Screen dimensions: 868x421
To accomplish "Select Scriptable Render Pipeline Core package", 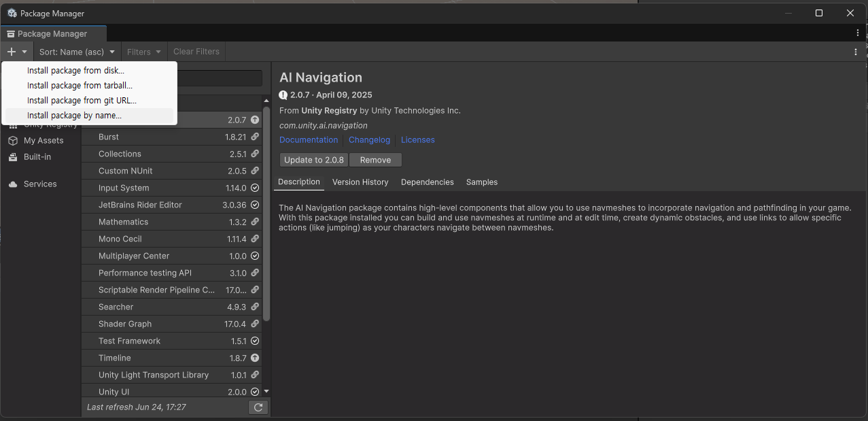I will click(x=171, y=290).
